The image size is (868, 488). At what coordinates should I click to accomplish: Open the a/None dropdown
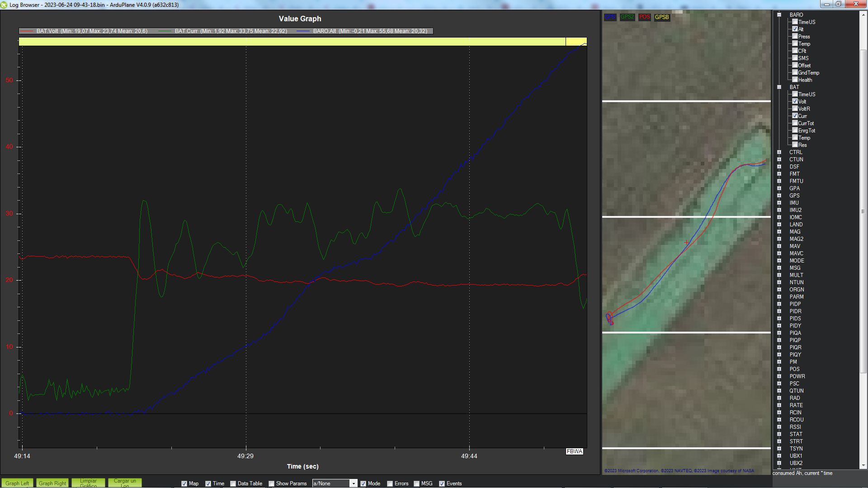tap(353, 483)
